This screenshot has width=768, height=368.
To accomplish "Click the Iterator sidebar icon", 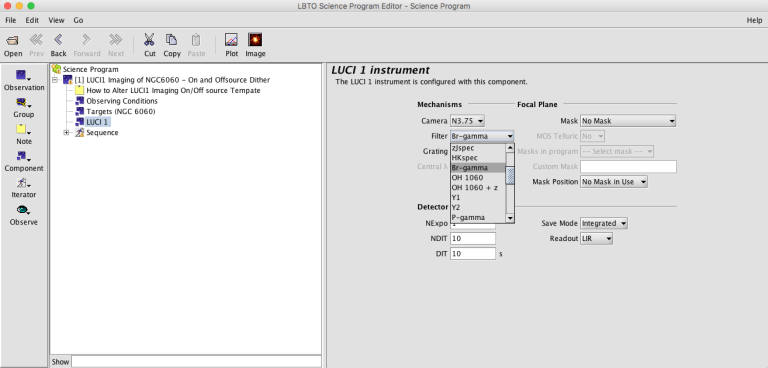I will click(x=24, y=184).
